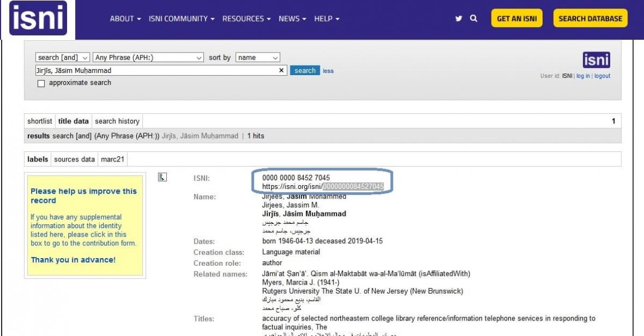Click the SEARCH DATABASE button
Image resolution: width=644 pixels, height=336 pixels.
coord(590,19)
